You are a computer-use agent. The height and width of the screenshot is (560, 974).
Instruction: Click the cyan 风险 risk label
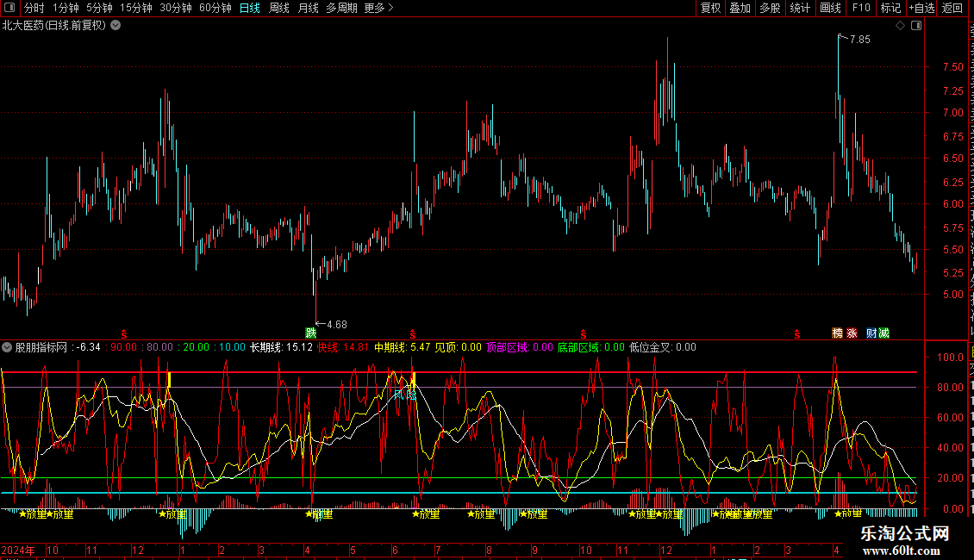click(x=405, y=395)
